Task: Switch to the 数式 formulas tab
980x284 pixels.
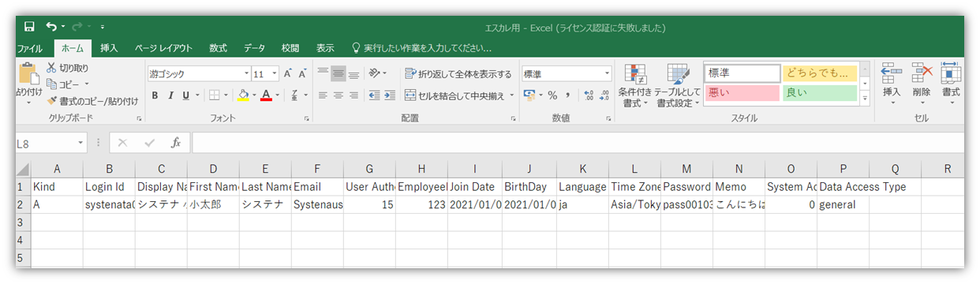Action: 218,48
